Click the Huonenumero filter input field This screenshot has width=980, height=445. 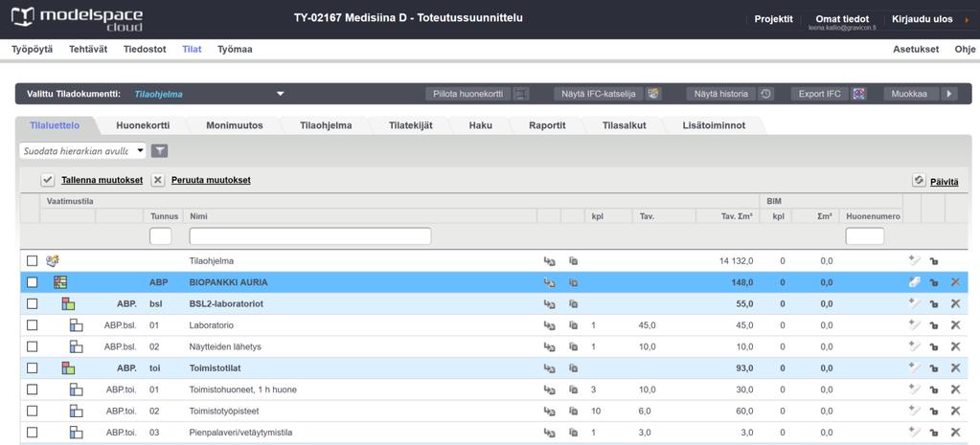[x=865, y=236]
